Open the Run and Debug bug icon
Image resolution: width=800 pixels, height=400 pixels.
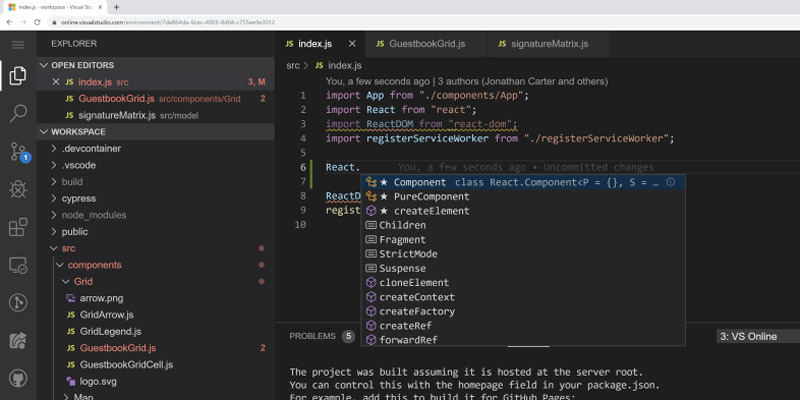18,189
